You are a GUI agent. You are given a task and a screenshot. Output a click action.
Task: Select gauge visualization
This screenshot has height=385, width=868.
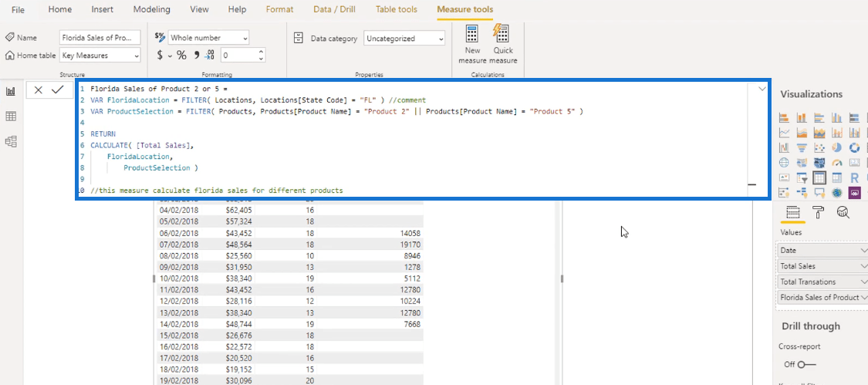click(836, 163)
